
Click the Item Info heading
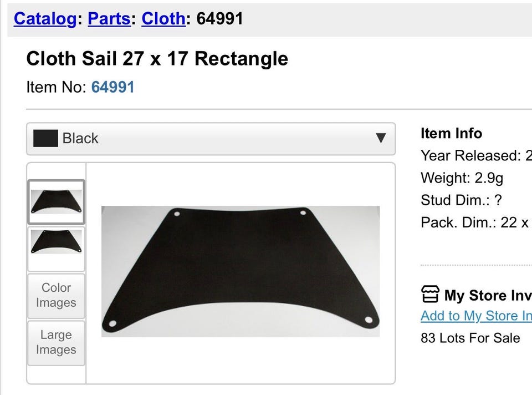tap(451, 133)
